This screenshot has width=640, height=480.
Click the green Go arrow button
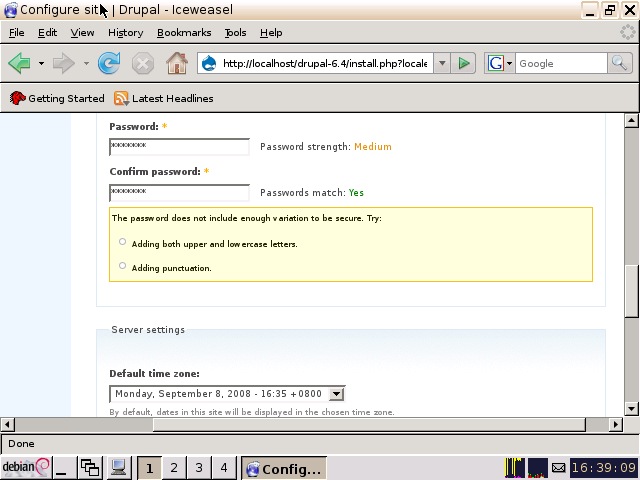[463, 63]
